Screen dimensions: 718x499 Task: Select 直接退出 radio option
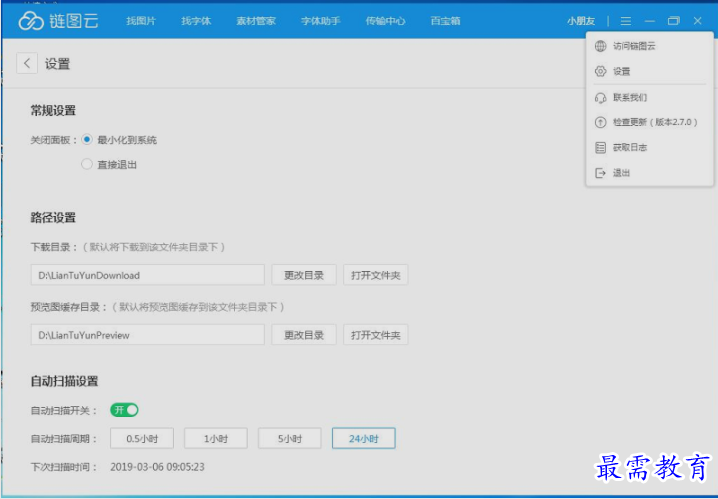(87, 164)
